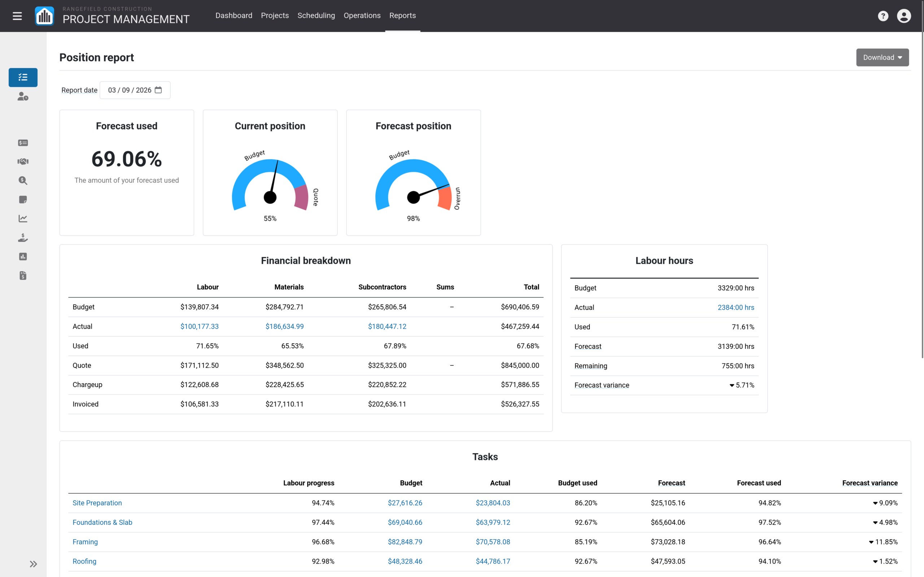Select the checklist sidebar icon
The image size is (924, 577).
pyautogui.click(x=23, y=78)
